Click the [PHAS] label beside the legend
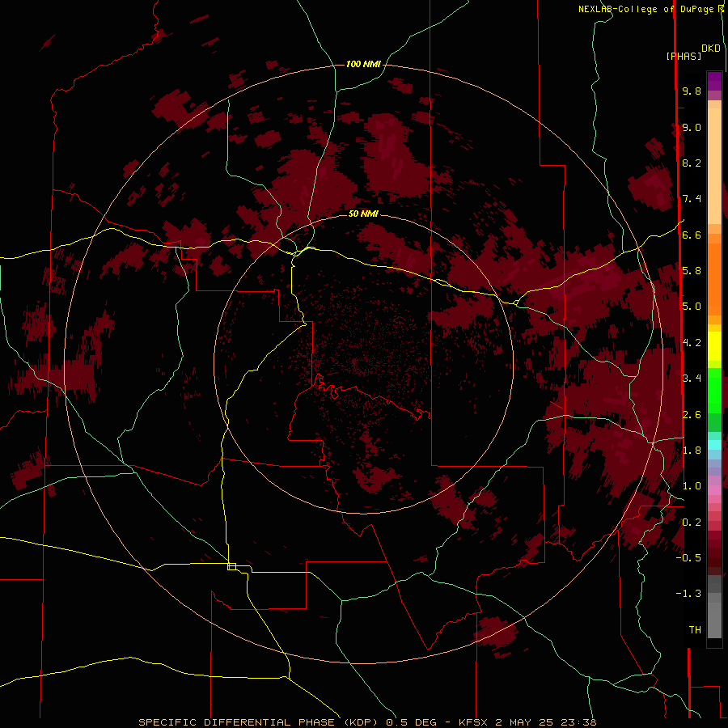This screenshot has width=728, height=728. (684, 56)
